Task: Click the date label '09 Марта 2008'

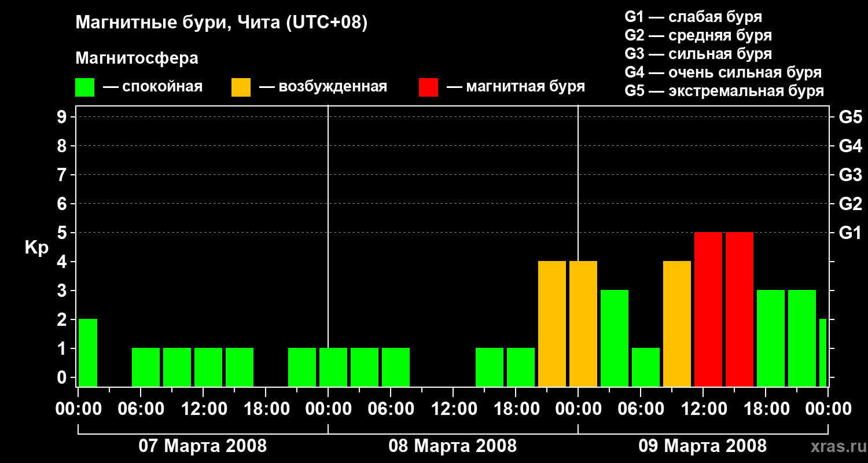Action: 703,446
